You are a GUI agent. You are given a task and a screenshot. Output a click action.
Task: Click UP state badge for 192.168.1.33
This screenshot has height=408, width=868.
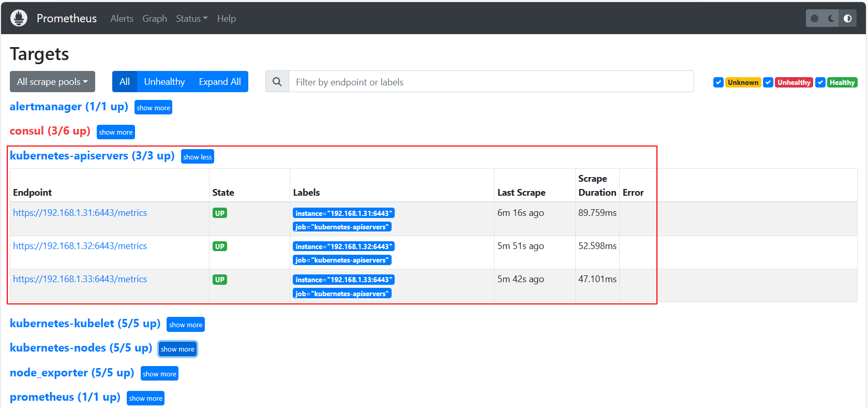pyautogui.click(x=220, y=280)
